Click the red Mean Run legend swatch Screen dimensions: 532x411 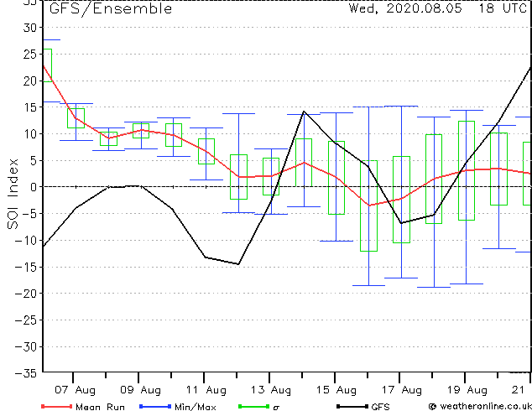click(x=57, y=406)
